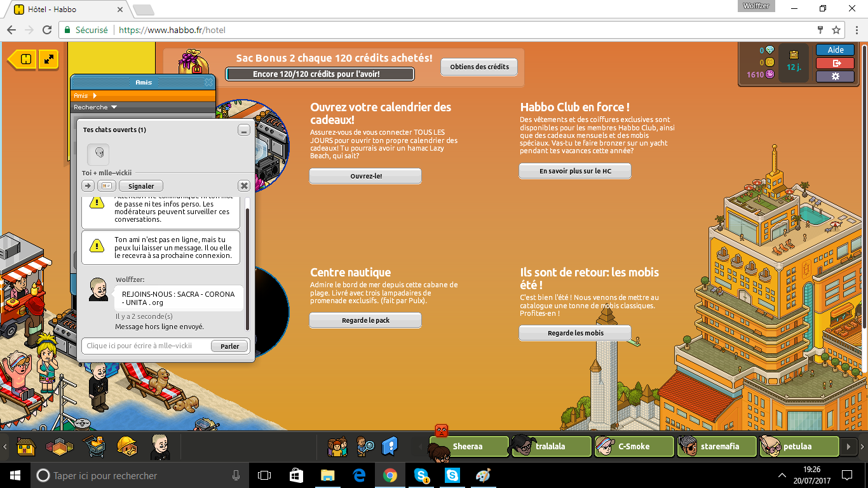This screenshot has height=488, width=868.
Task: Click Obtiens des crédits button
Action: point(479,67)
